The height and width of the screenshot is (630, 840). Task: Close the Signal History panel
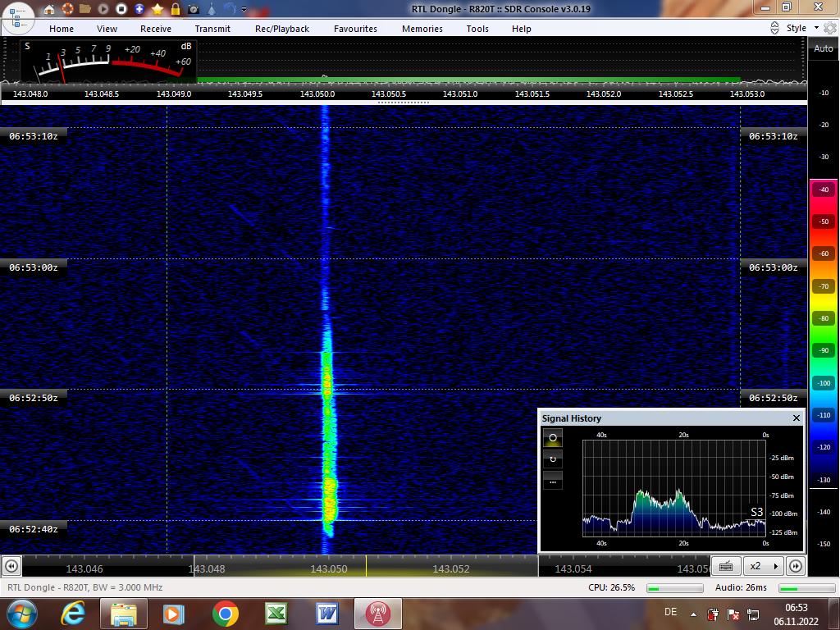point(796,418)
